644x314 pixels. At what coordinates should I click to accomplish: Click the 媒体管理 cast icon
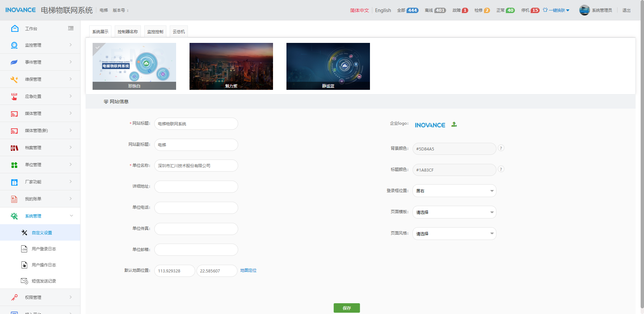point(14,114)
